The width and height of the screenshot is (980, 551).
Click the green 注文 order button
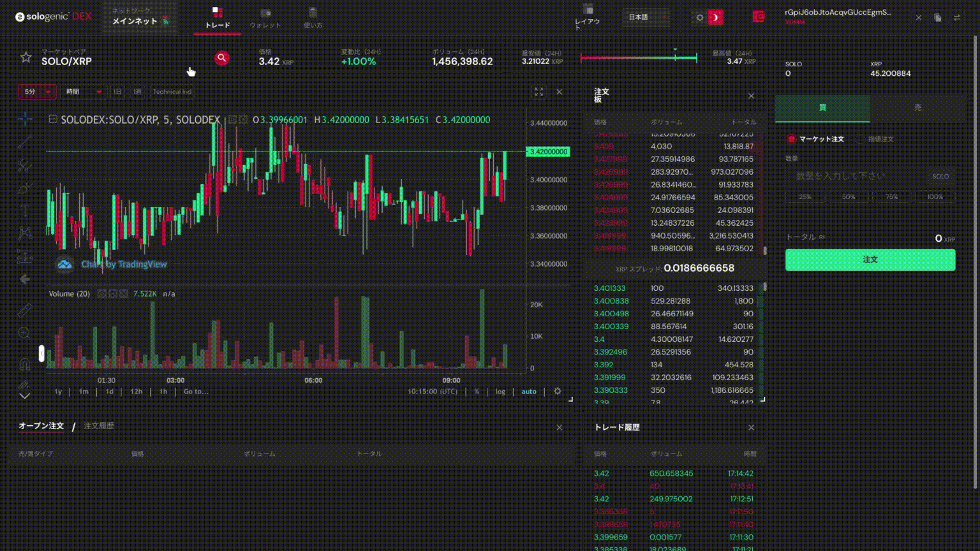870,260
